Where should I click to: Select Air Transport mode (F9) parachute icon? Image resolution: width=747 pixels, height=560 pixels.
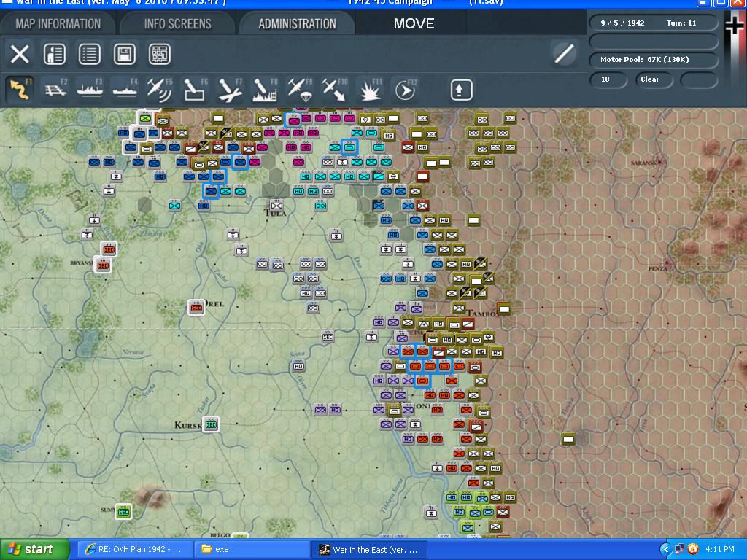pyautogui.click(x=300, y=90)
